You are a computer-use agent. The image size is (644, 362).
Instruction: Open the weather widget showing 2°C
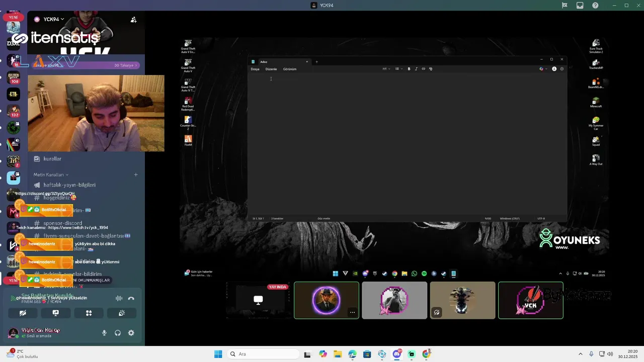coord(23,354)
